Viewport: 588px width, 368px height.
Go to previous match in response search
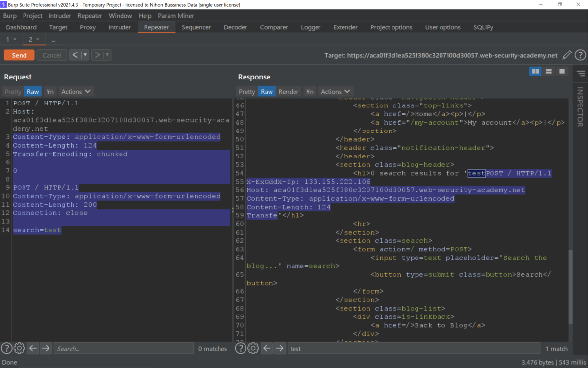267,348
